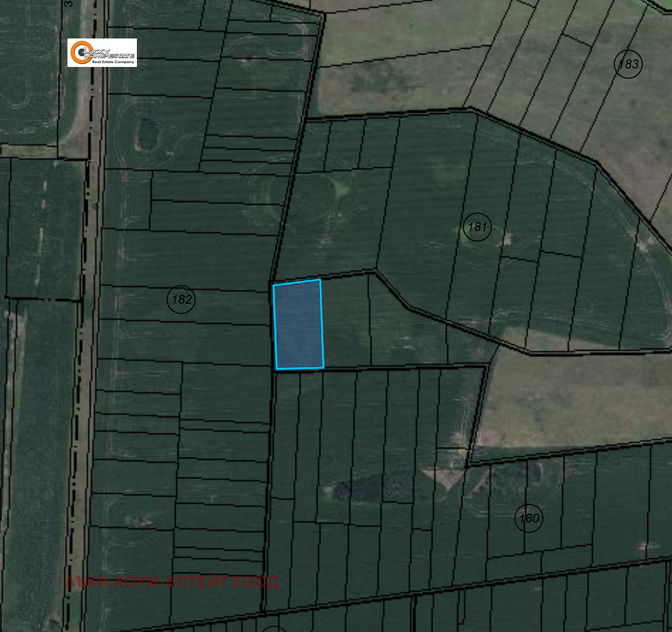The width and height of the screenshot is (672, 632).
Task: Select the blue highlighted parcel
Action: click(298, 325)
